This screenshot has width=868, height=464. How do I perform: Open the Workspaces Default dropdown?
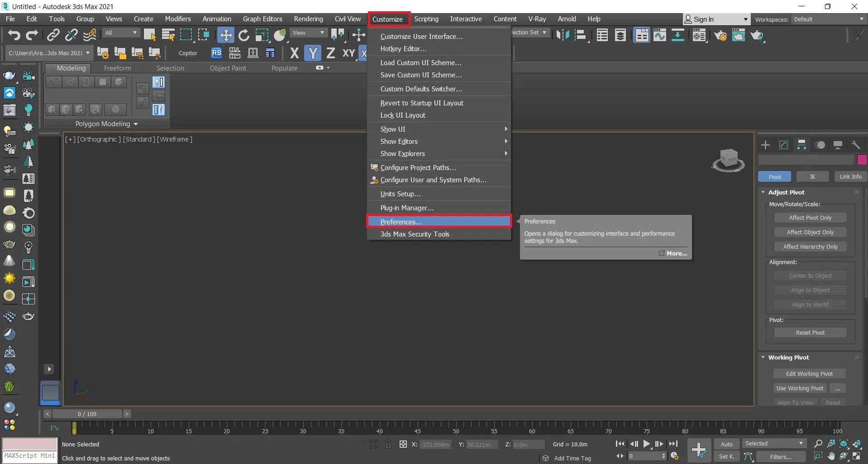828,19
